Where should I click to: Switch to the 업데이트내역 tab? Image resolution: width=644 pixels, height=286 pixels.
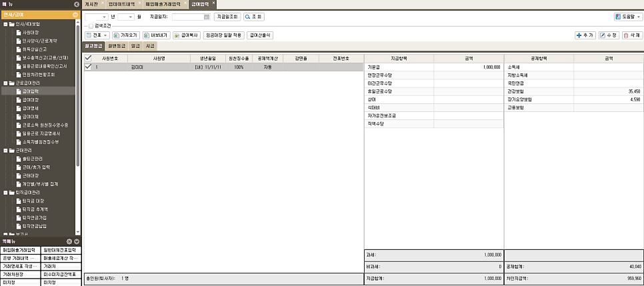click(121, 4)
